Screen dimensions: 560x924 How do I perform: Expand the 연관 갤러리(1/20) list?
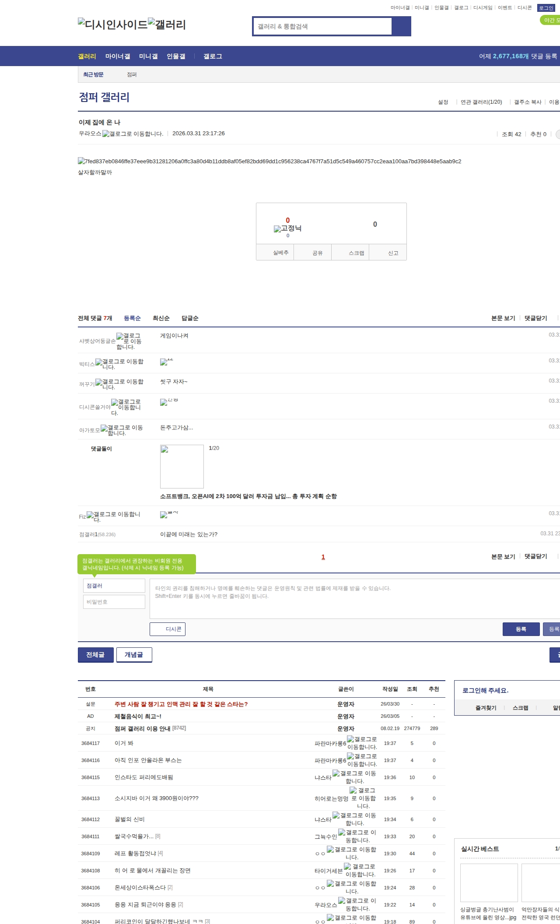pos(481,102)
